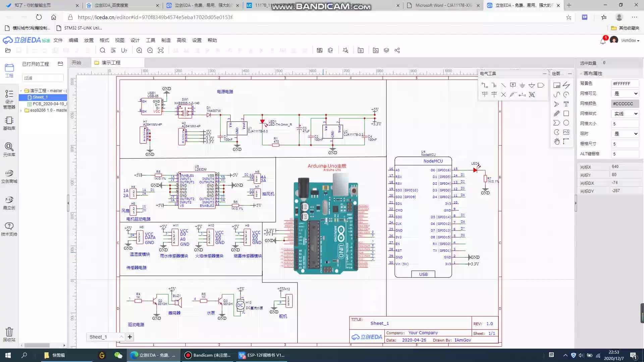Collapse the 绘图 drawing tools panel

pyautogui.click(x=570, y=73)
